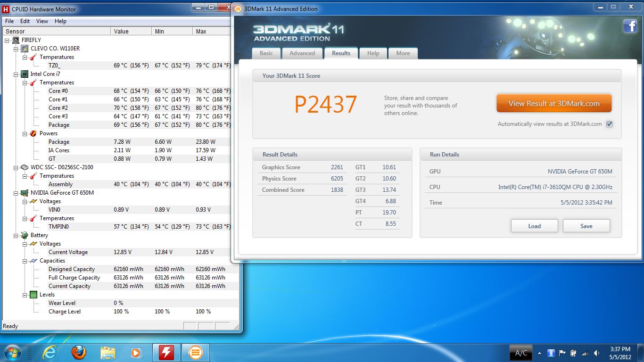Viewport: 644px width, 362px height.
Task: Collapse the Levels node under Battery
Action: point(25,295)
